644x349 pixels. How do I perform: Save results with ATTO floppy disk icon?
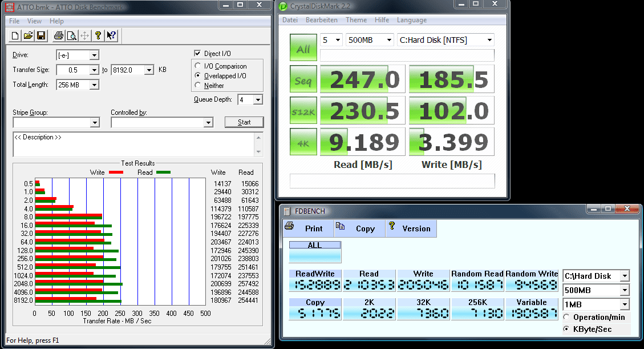[x=40, y=36]
